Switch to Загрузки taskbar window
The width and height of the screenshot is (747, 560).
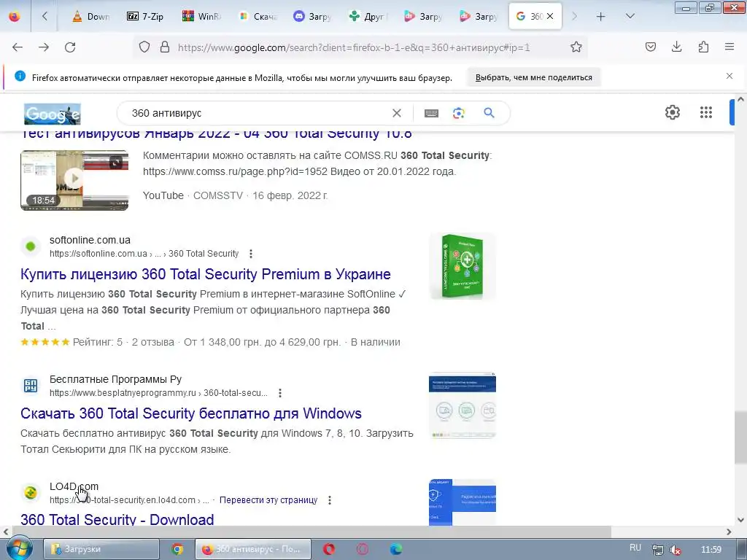pos(101,549)
